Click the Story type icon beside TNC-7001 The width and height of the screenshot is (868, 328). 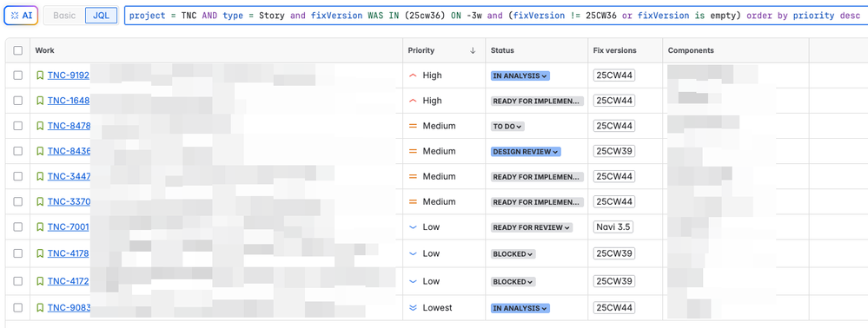[x=40, y=226]
